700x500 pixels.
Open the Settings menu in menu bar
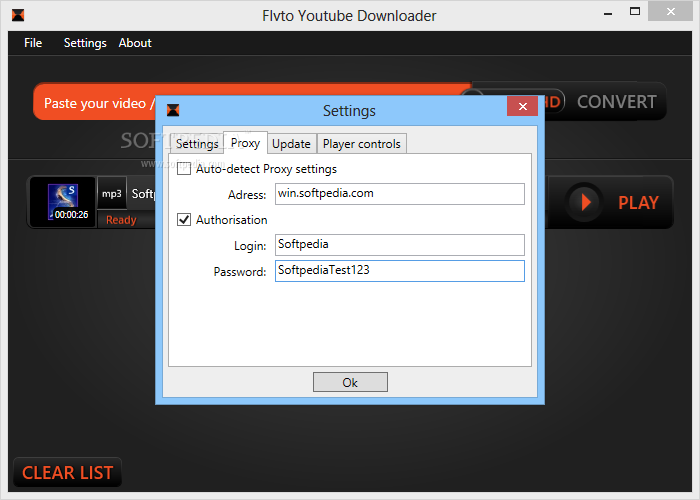[x=85, y=43]
